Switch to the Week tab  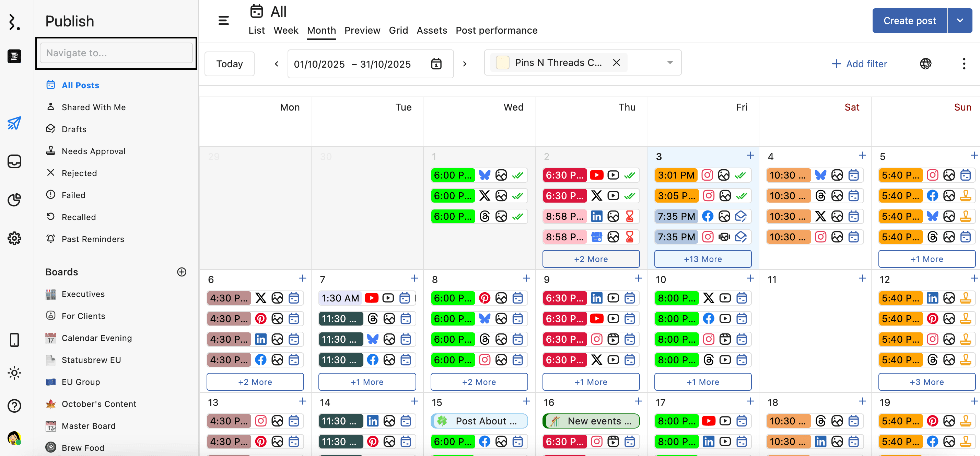click(x=286, y=31)
